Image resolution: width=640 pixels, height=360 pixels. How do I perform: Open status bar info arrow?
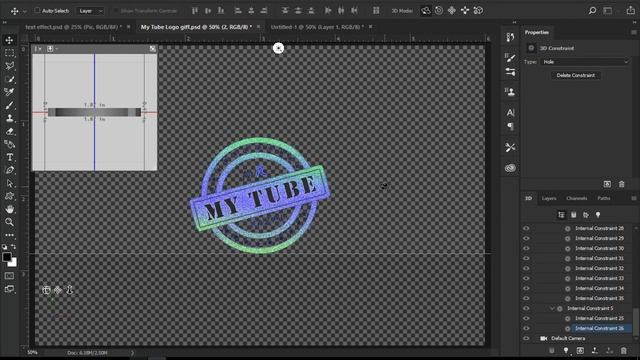coord(132,353)
